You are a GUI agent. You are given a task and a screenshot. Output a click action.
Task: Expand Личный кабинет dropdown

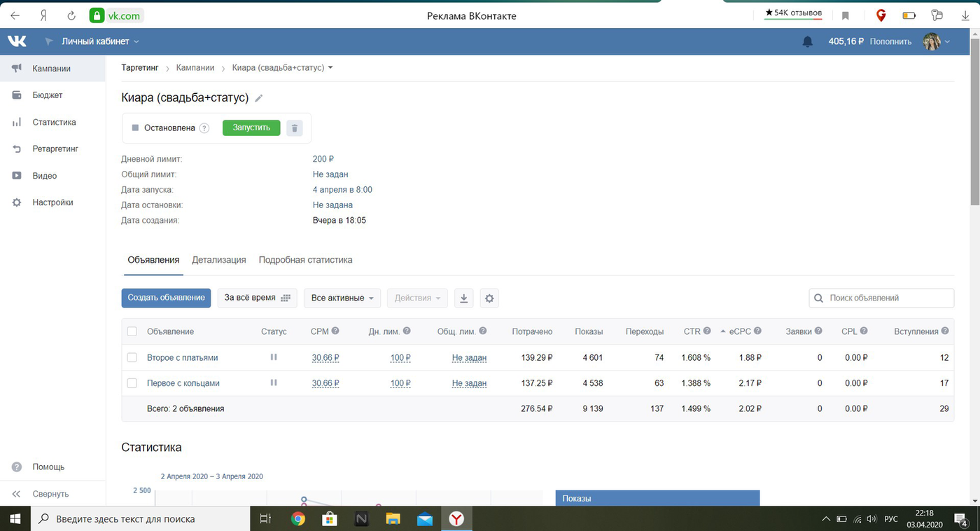(x=100, y=41)
